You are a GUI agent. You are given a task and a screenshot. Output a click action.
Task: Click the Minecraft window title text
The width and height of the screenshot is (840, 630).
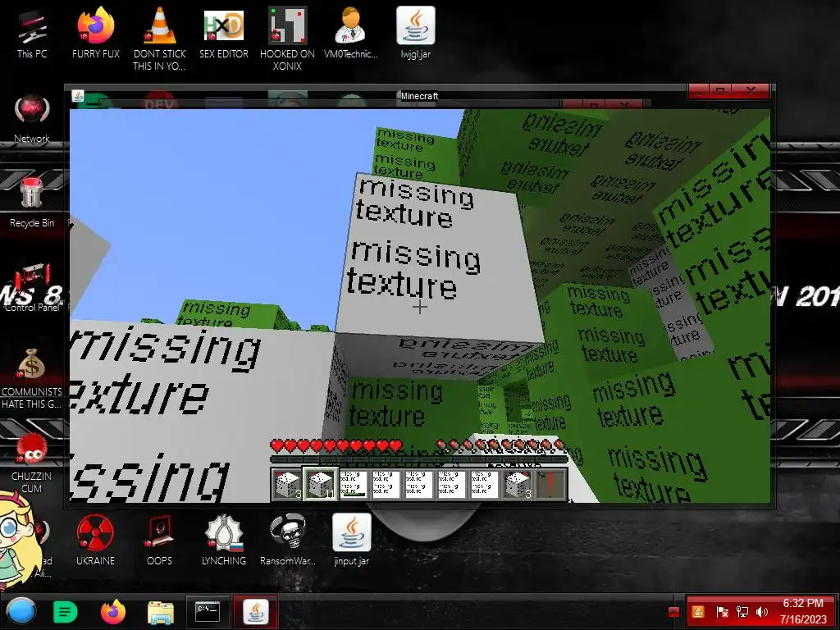point(419,96)
